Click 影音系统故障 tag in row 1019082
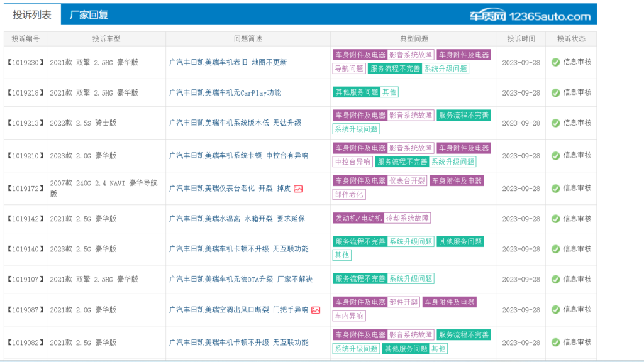 [411, 335]
